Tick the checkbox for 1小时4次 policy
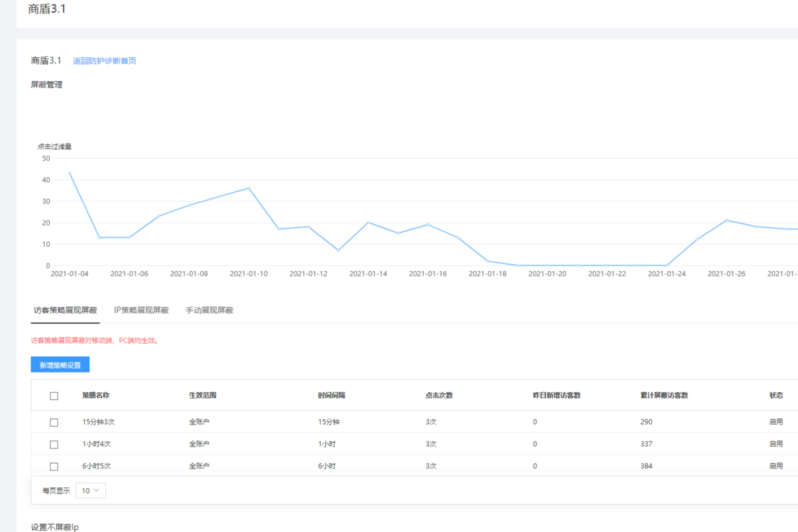The height and width of the screenshot is (532, 798). click(x=54, y=444)
